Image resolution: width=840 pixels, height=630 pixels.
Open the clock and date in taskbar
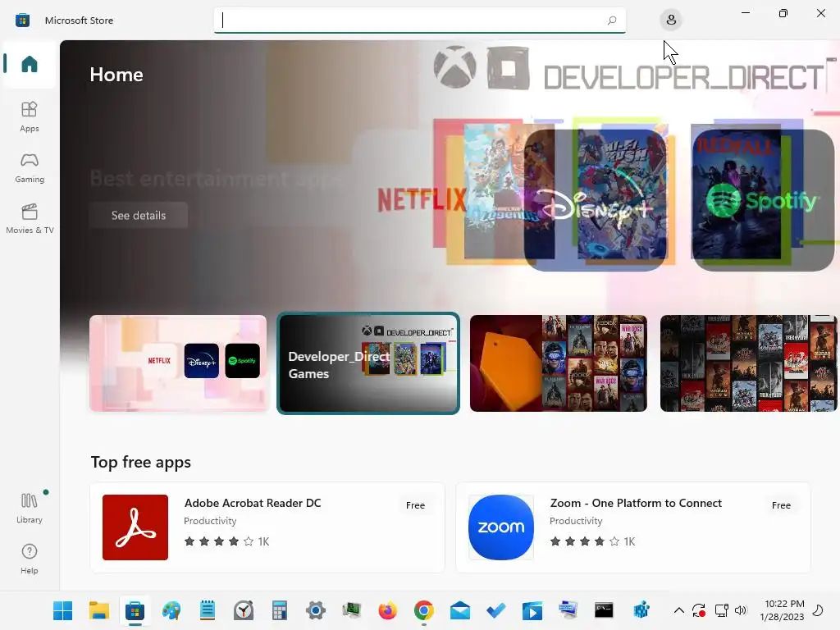(x=783, y=610)
